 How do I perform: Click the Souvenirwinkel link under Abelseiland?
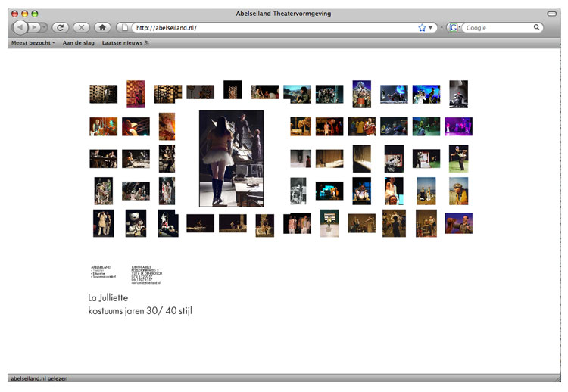click(x=104, y=277)
